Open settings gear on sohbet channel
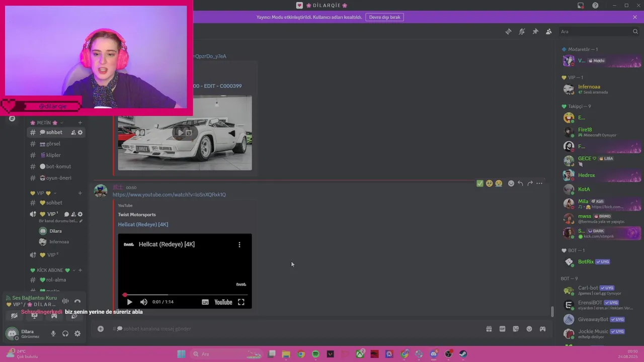644x362 pixels. click(x=80, y=132)
